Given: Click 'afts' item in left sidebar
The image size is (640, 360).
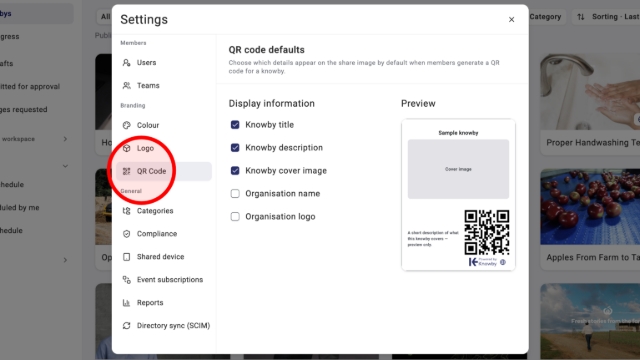Looking at the screenshot, I should [x=7, y=63].
